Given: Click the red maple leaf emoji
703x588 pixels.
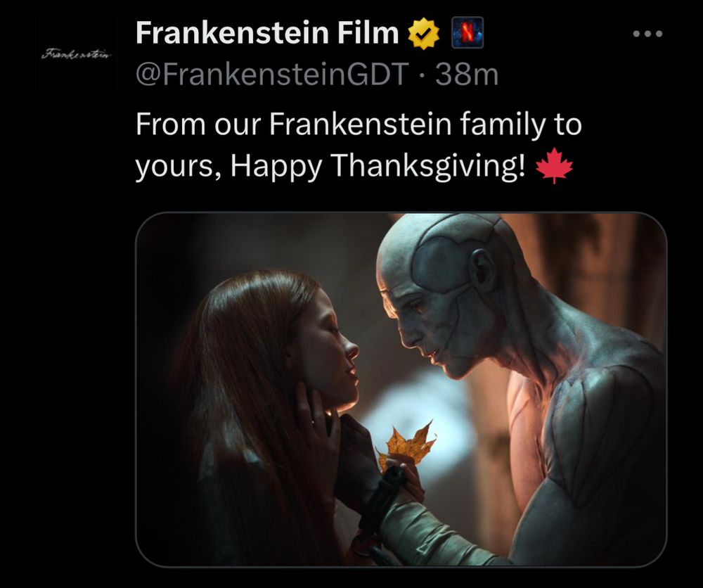Looking at the screenshot, I should [x=554, y=165].
